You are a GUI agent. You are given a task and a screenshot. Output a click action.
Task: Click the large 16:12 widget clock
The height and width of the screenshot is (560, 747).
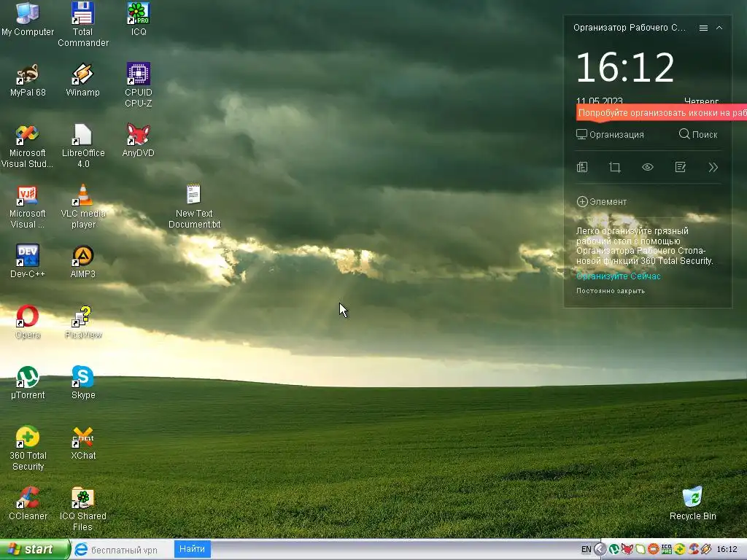625,68
